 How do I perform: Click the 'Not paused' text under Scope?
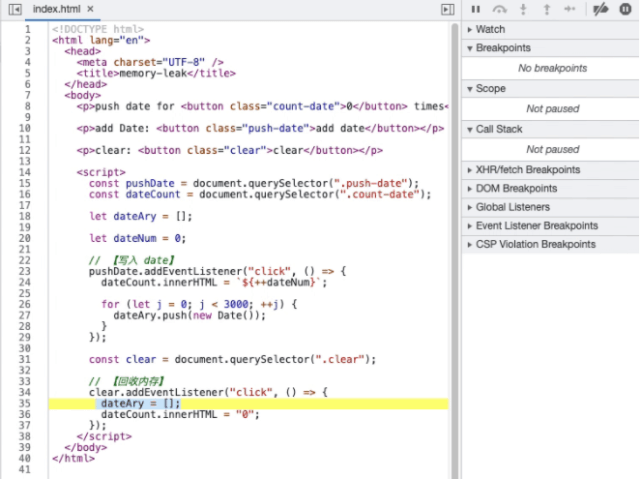pyautogui.click(x=552, y=109)
